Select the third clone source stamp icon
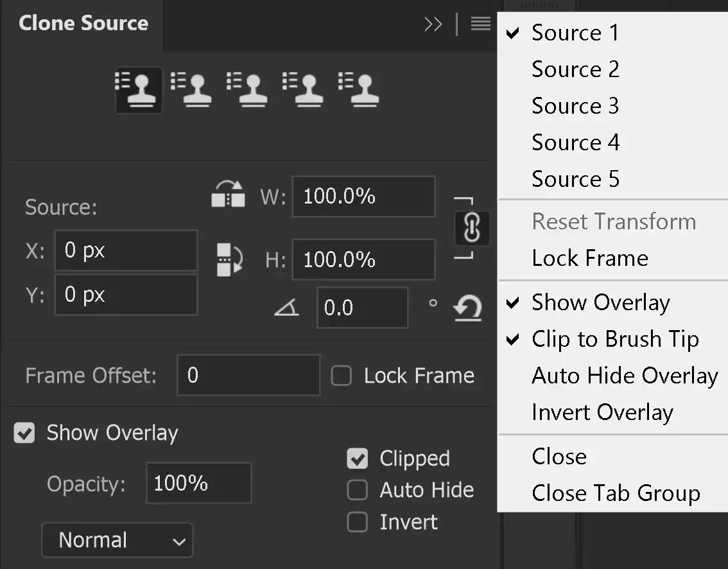Image resolution: width=728 pixels, height=569 pixels. (x=249, y=90)
